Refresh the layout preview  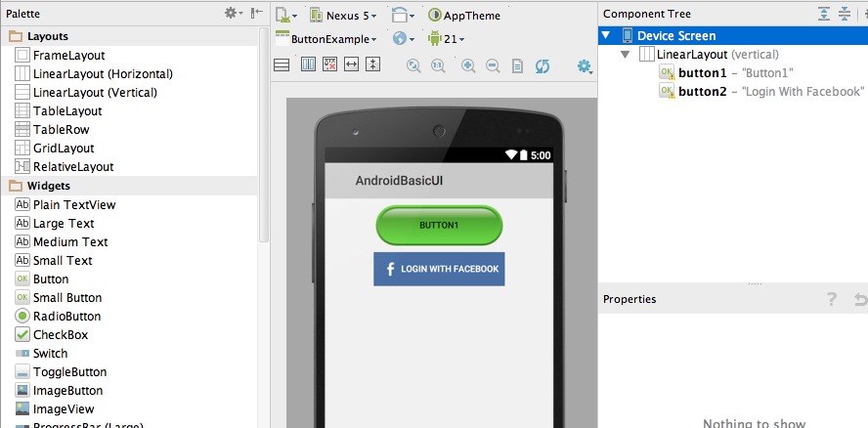point(542,65)
